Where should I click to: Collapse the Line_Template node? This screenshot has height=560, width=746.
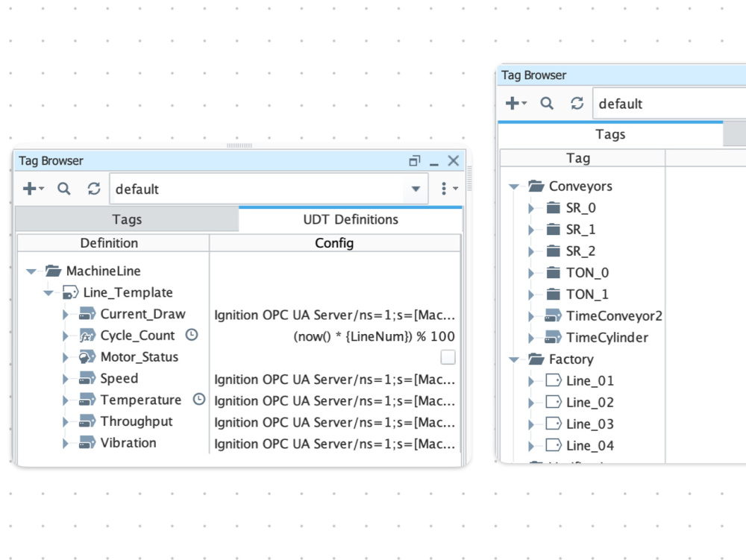pyautogui.click(x=48, y=293)
